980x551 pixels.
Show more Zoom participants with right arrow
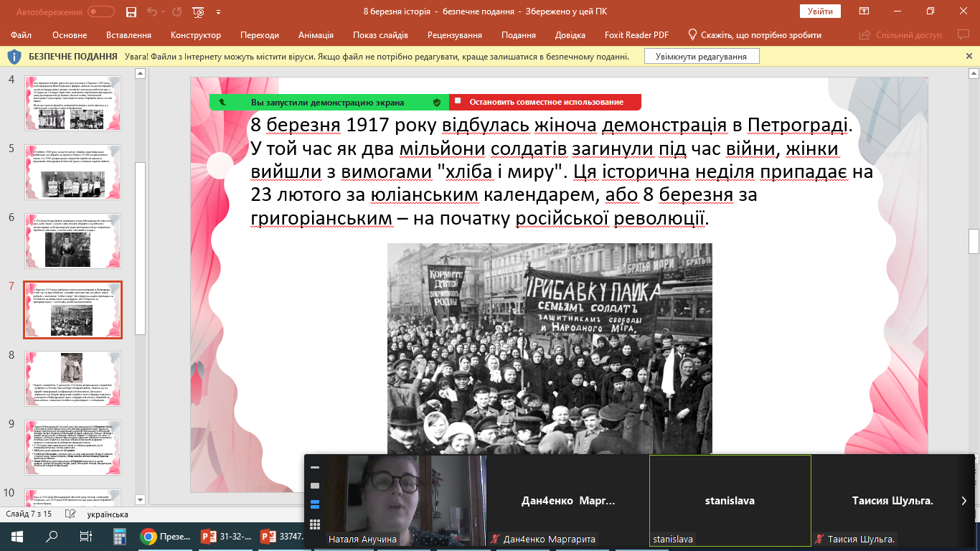[x=964, y=501]
